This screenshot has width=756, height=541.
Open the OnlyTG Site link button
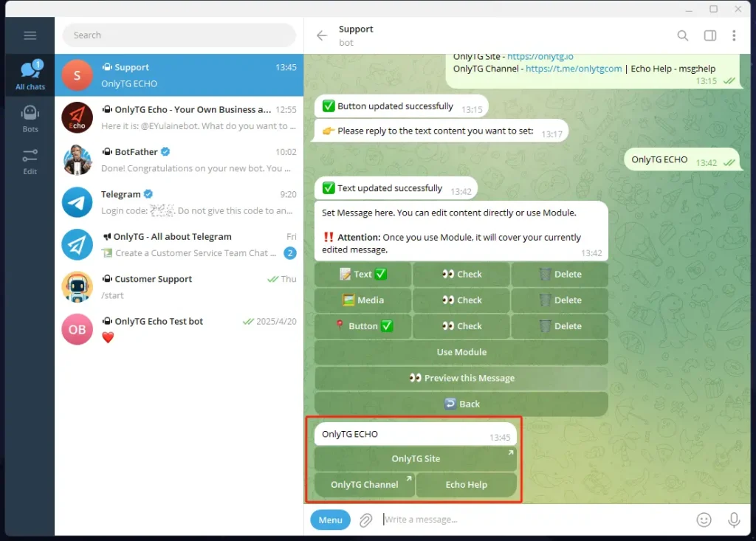[x=416, y=458]
